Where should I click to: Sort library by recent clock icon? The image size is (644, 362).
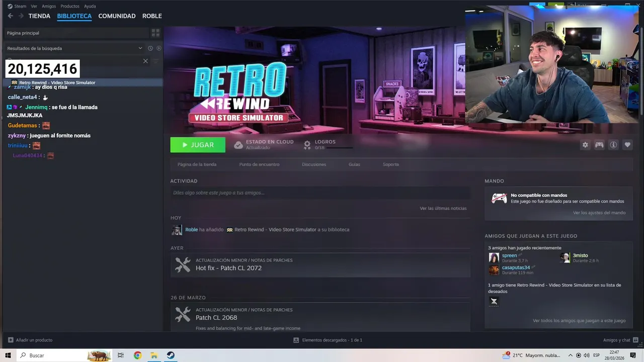pyautogui.click(x=150, y=48)
